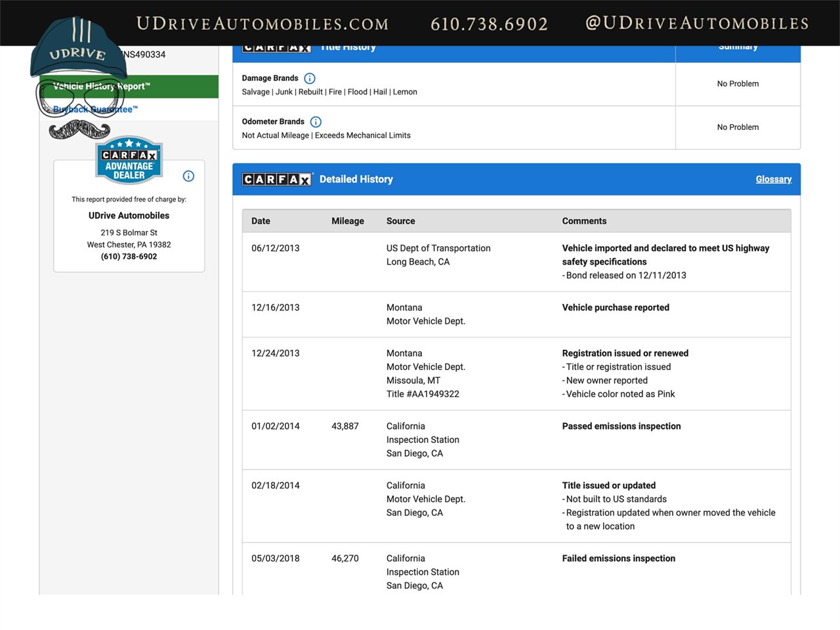The height and width of the screenshot is (630, 840).
Task: Click the 06/12/2013 date entry
Action: click(276, 248)
